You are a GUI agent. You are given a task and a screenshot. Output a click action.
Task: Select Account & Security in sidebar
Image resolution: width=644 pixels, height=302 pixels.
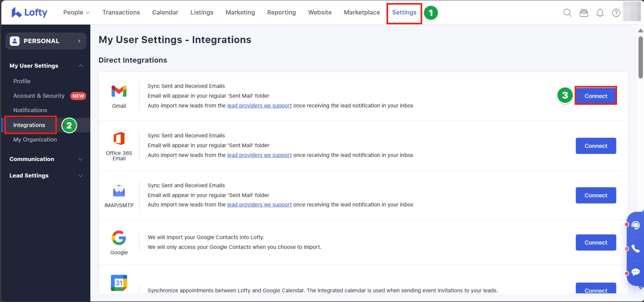coord(39,96)
